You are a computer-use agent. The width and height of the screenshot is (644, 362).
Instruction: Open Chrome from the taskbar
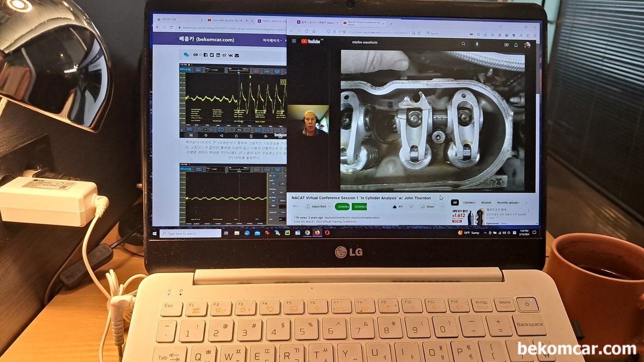[307, 233]
